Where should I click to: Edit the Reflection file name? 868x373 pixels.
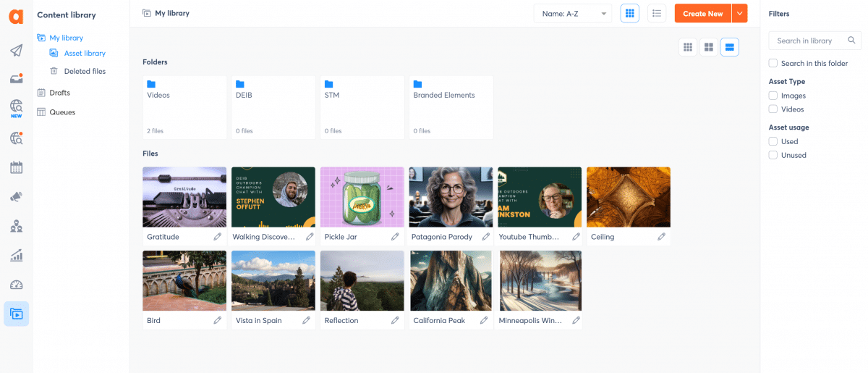click(395, 320)
